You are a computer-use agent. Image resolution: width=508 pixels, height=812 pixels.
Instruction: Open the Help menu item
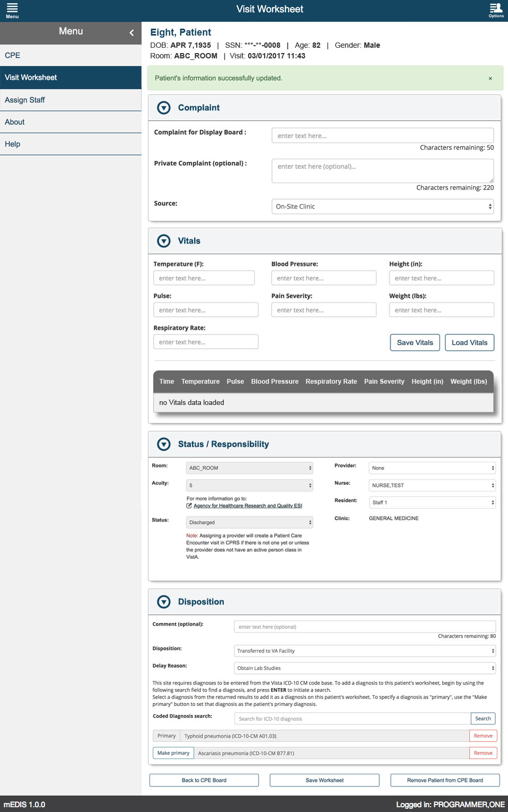(71, 144)
